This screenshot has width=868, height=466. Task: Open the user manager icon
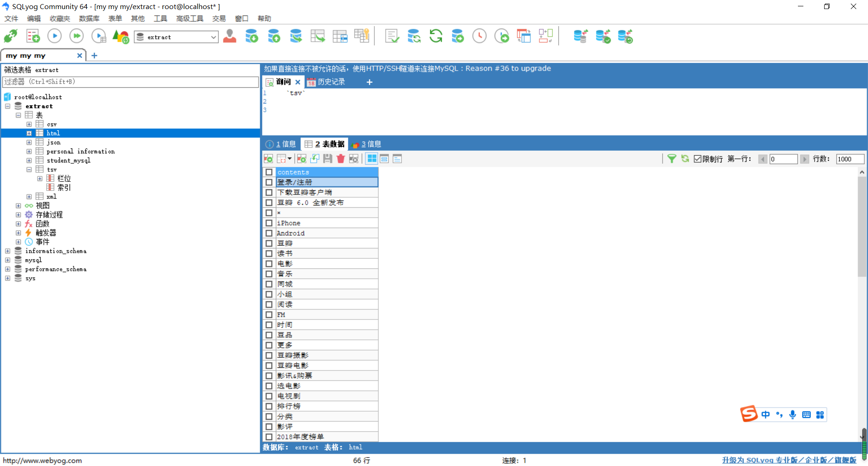[230, 36]
